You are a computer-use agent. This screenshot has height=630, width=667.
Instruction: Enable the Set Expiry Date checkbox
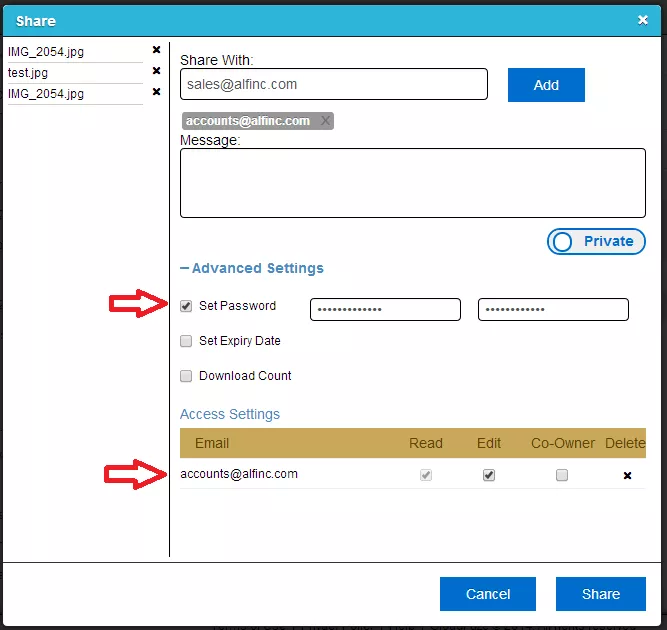point(186,341)
